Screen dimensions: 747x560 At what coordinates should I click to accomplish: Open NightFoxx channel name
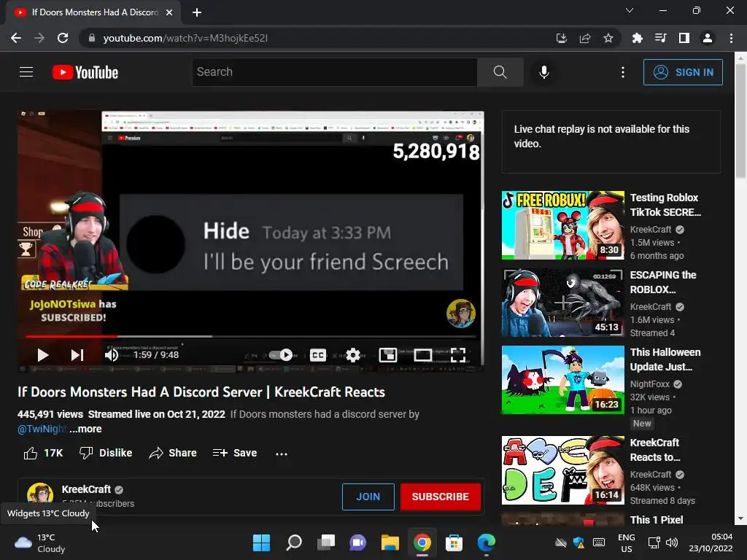click(650, 384)
